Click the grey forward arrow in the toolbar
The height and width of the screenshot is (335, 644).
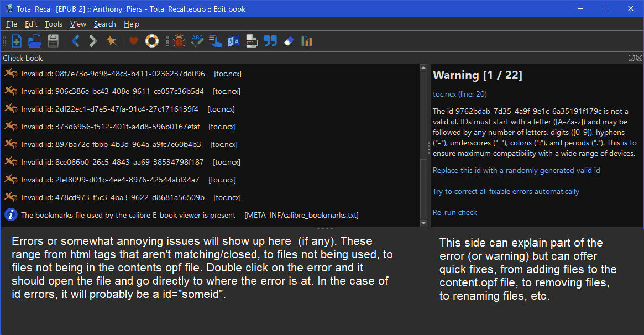pos(93,41)
